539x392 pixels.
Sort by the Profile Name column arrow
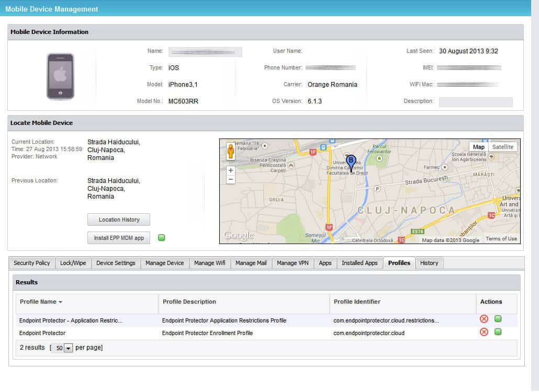tap(61, 302)
